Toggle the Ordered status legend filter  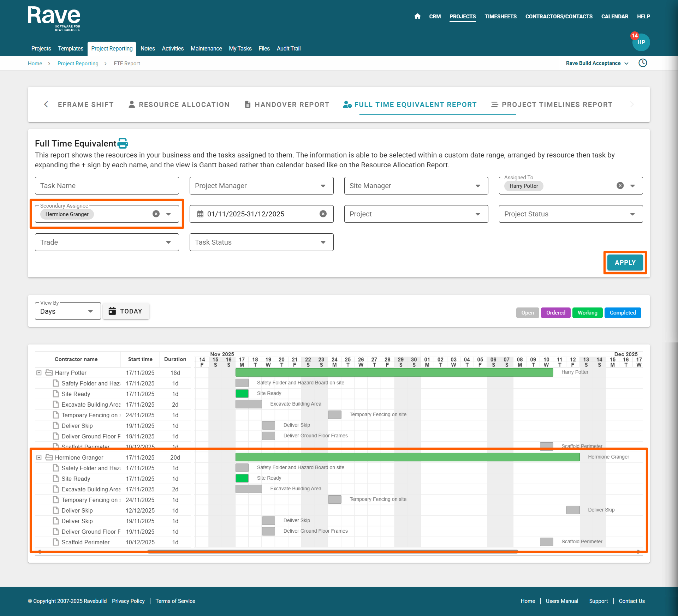[x=555, y=313]
